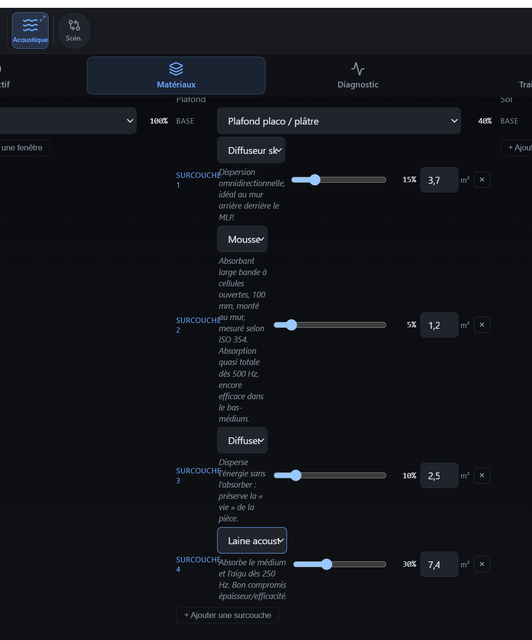This screenshot has width=532, height=640.
Task: Adjust the Surcouche 1 coverage slider at 15%
Action: [x=338, y=180]
